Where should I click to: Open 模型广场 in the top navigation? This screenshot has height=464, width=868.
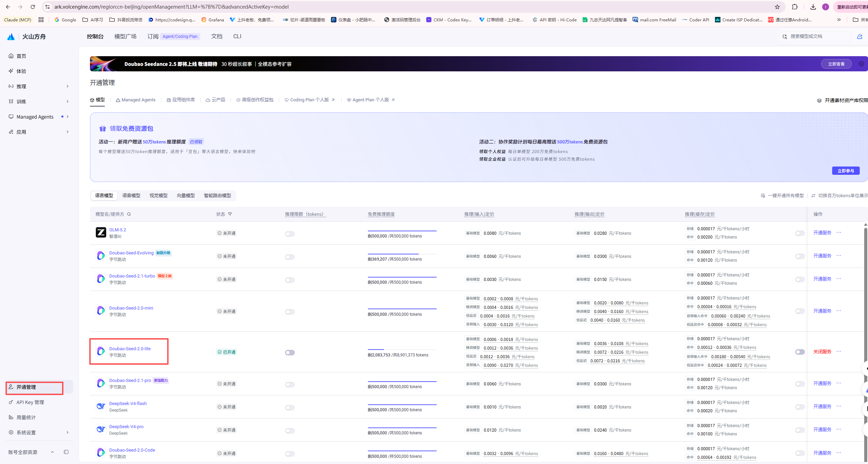[125, 36]
